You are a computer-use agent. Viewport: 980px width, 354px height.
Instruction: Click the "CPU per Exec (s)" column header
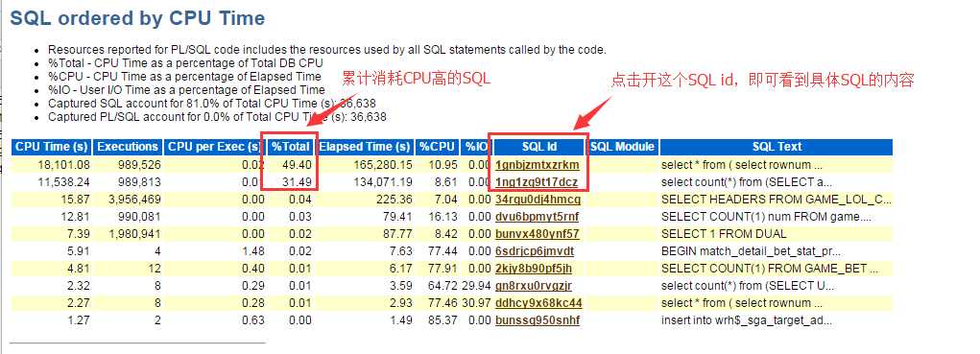pyautogui.click(x=214, y=147)
